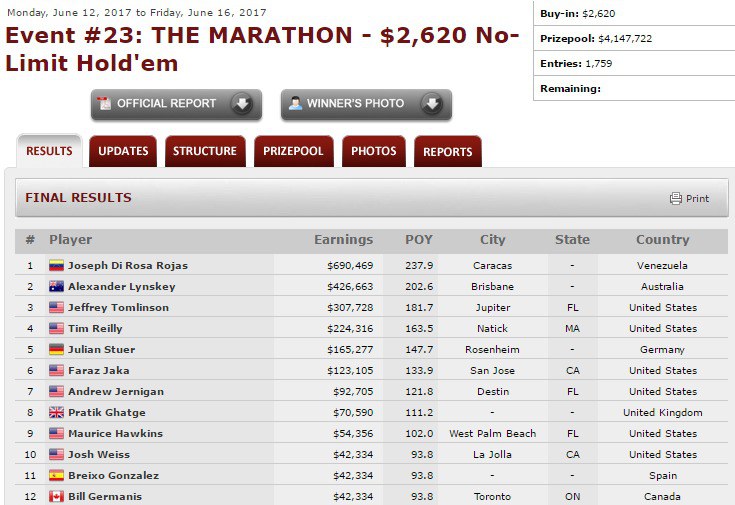
Task: Click the Canada flag beside Bill Germanis
Action: (57, 497)
